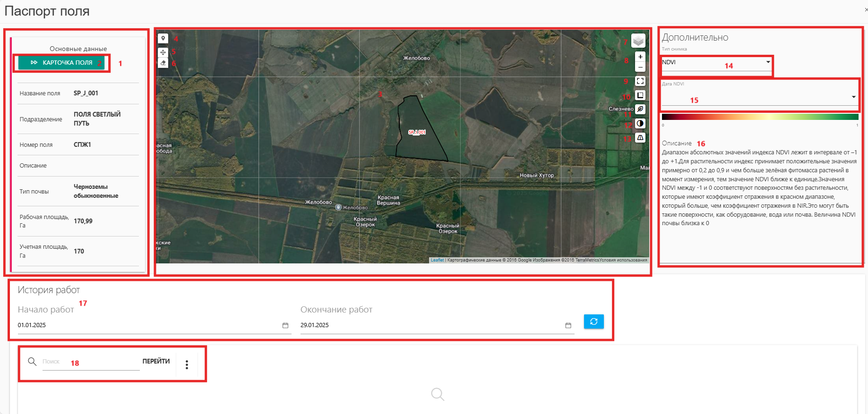
Task: Toggle the vegetation leaf layer icon
Action: [x=640, y=109]
